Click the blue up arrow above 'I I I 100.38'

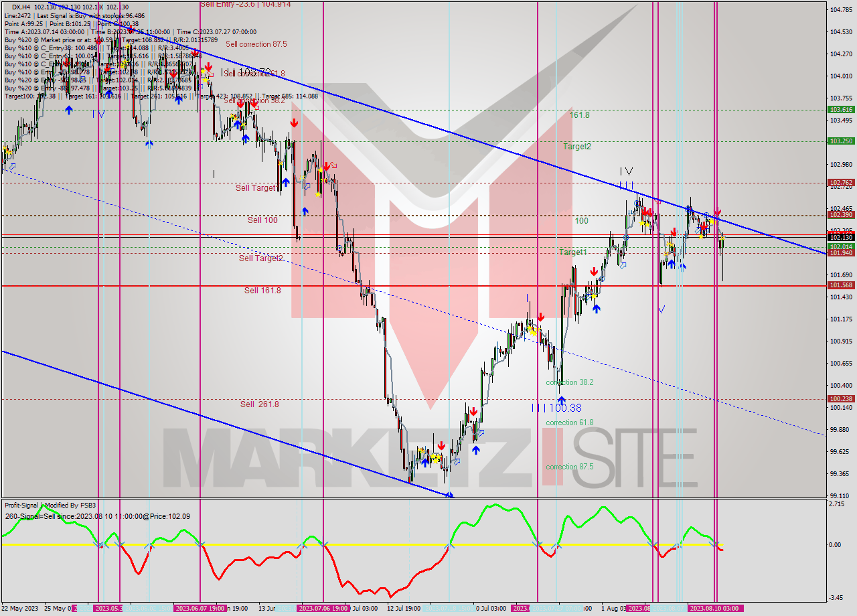pyautogui.click(x=561, y=399)
